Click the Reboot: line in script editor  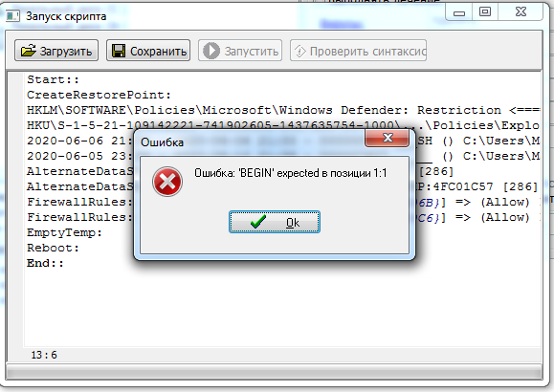pyautogui.click(x=53, y=248)
